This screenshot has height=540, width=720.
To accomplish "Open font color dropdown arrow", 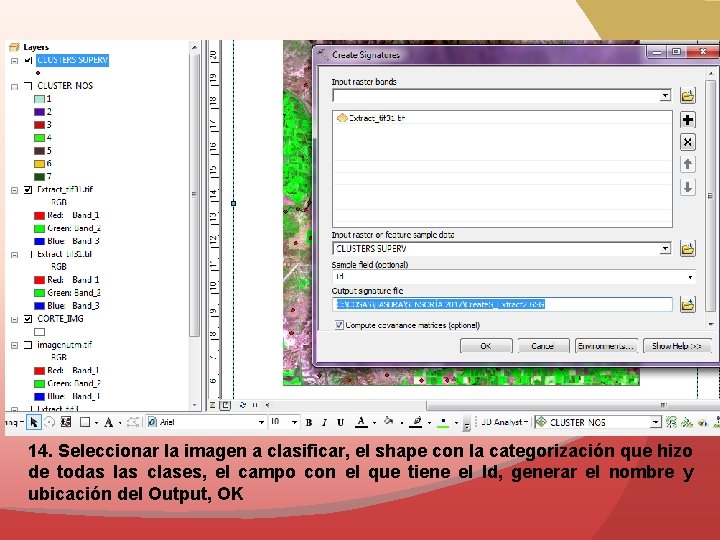I will tap(374, 422).
